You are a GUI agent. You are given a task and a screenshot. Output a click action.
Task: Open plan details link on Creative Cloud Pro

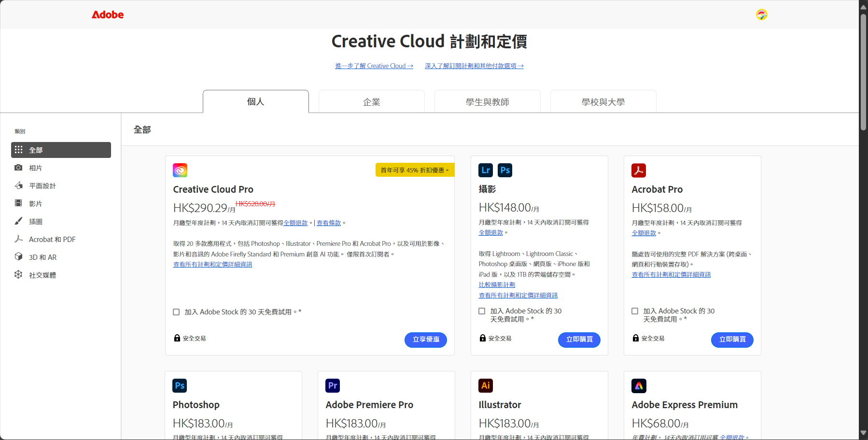(212, 265)
